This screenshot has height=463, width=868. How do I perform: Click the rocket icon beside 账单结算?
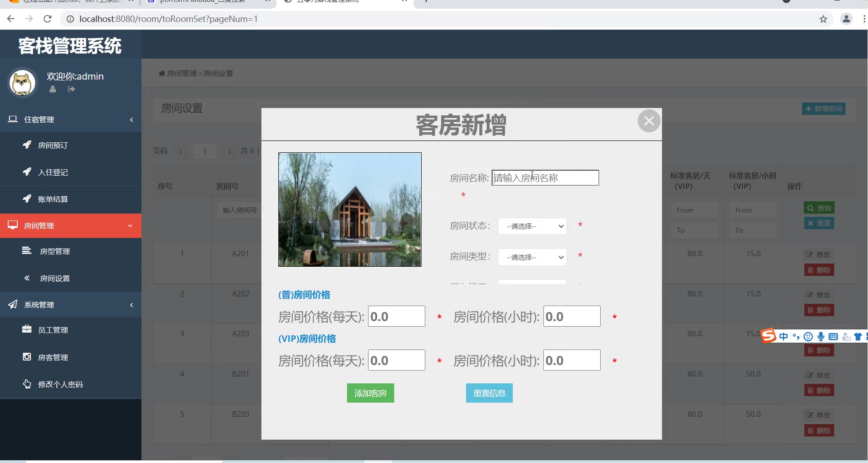click(x=27, y=199)
